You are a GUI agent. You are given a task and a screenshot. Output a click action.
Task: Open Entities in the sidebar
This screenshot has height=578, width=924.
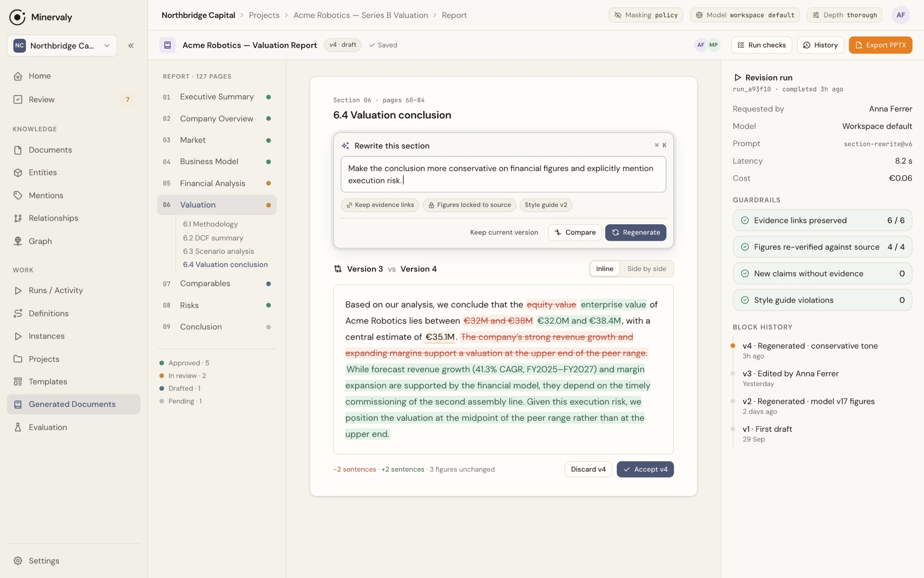tap(74, 172)
